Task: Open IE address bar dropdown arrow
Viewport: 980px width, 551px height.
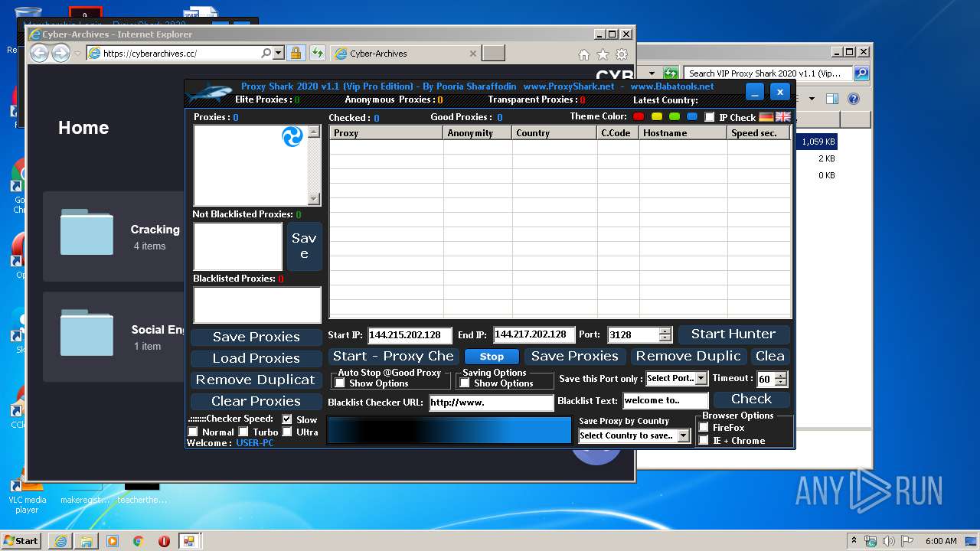Action: click(x=278, y=54)
